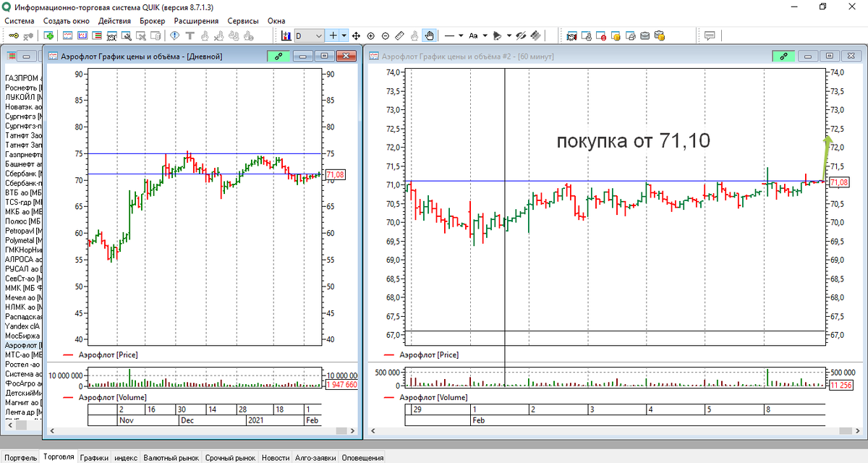868x463 pixels.
Task: Click the window with gold coins icon
Action: 616,35
